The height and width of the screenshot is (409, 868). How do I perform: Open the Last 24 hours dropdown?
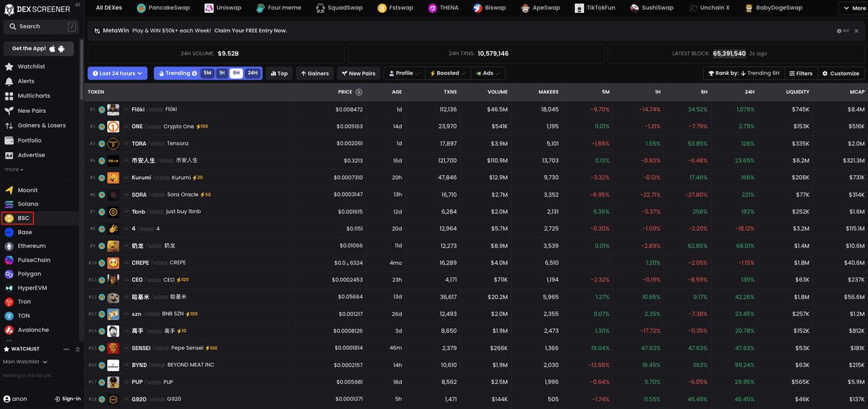[x=117, y=72]
